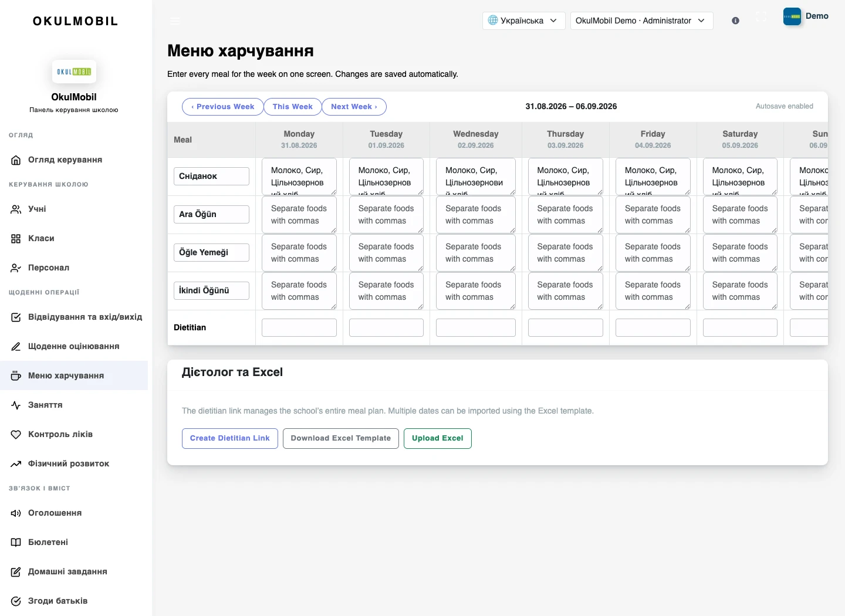Click the hamburger menu icon in top bar

pyautogui.click(x=175, y=21)
